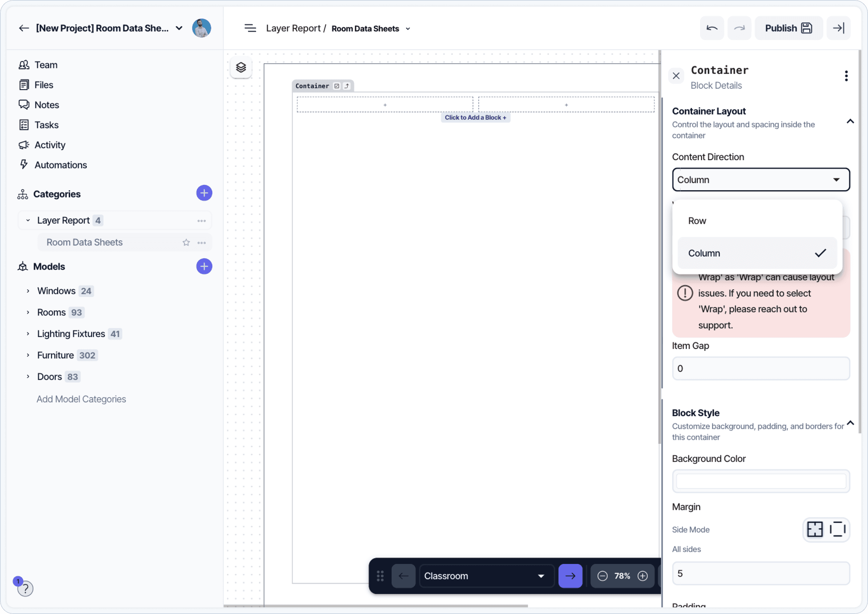Open the Background Color swatch field
Viewport: 868px width, 614px height.
point(761,481)
